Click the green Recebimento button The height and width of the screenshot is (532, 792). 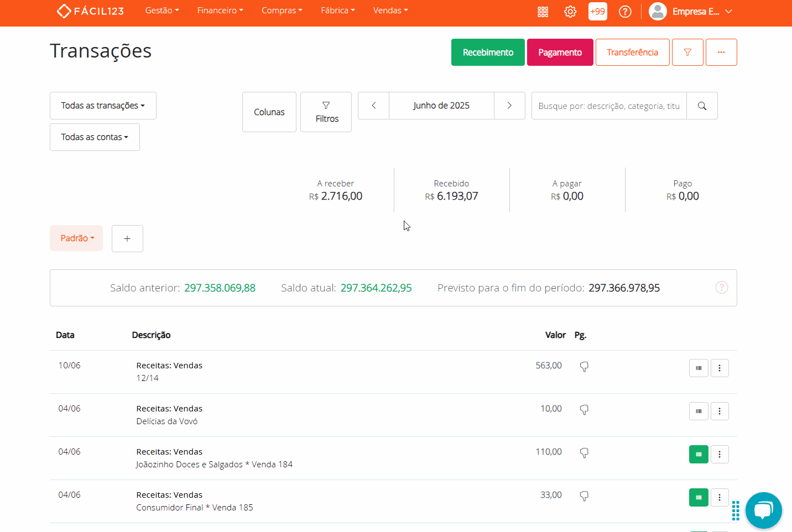[x=488, y=53]
